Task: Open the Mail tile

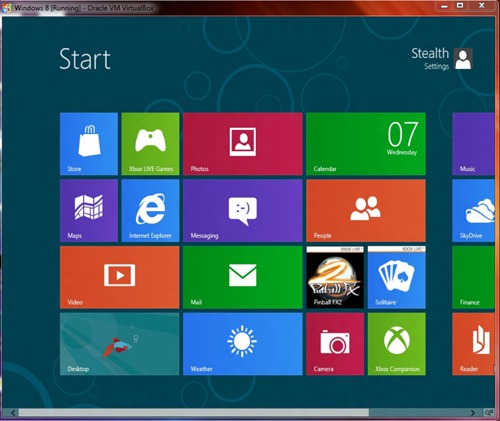Action: [243, 277]
